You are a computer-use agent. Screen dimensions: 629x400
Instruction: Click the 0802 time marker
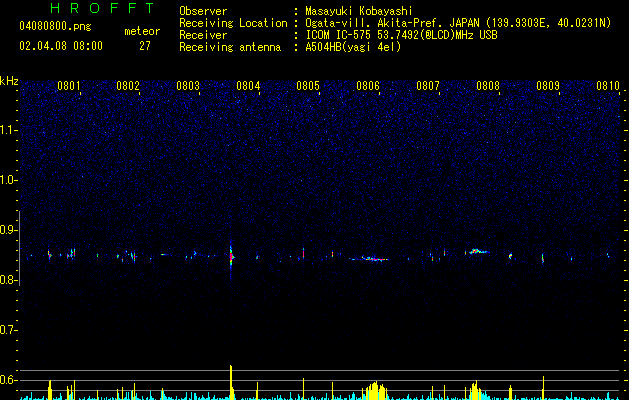[x=128, y=86]
